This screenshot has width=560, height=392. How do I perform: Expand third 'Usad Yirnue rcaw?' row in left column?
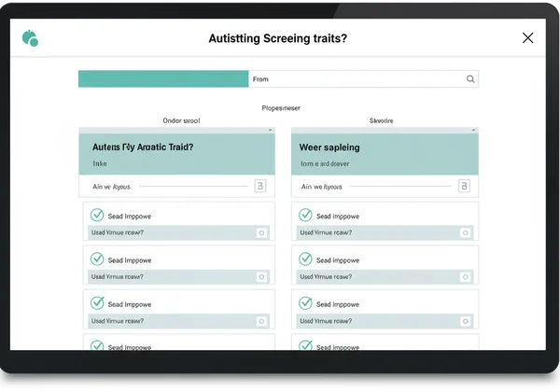coord(168,321)
